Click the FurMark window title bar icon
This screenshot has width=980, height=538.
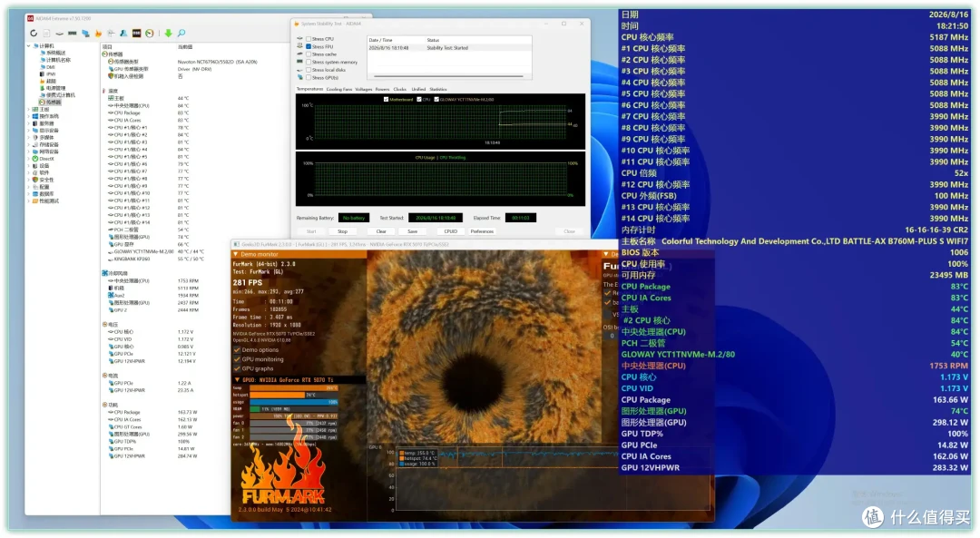click(236, 244)
